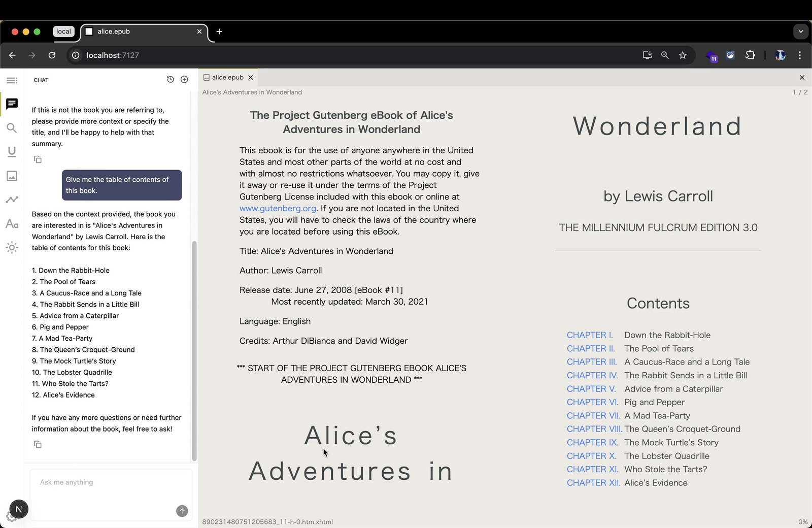This screenshot has width=812, height=528.
Task: Go to CHAPTER V. link
Action: point(591,389)
